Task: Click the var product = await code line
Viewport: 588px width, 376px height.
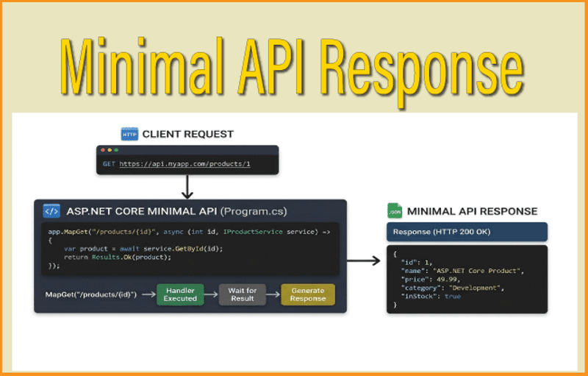Action: click(x=143, y=249)
